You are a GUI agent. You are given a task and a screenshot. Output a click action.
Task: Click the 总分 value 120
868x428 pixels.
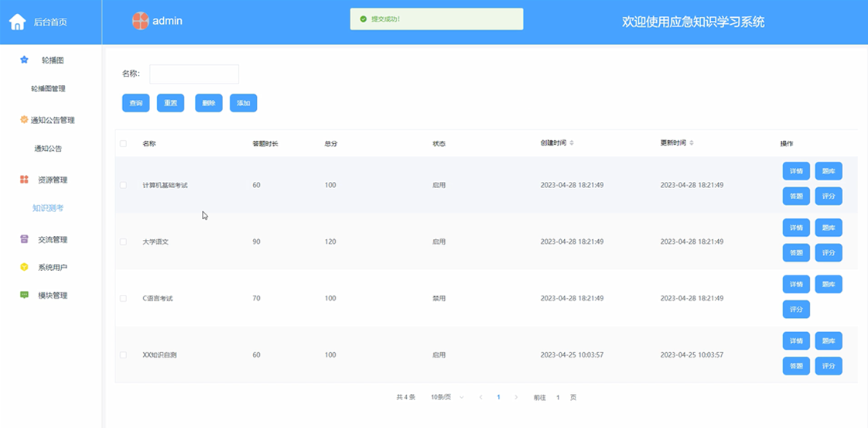click(x=330, y=241)
